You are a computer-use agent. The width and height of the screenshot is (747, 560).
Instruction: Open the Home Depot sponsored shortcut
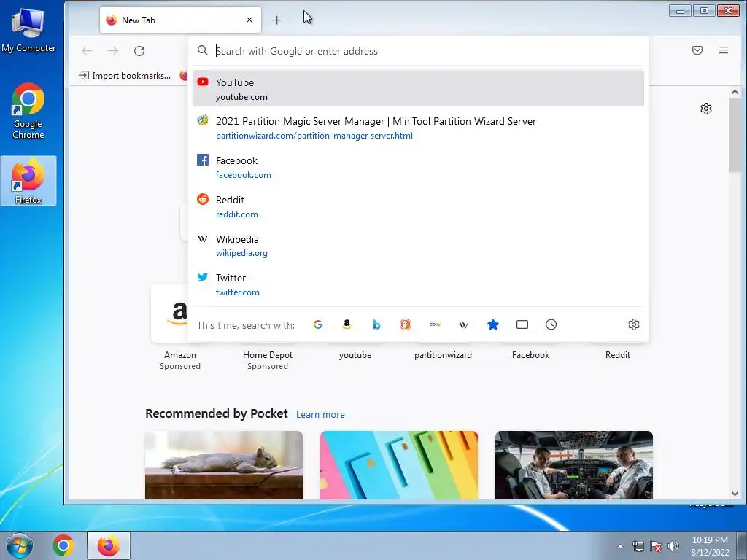(268, 360)
